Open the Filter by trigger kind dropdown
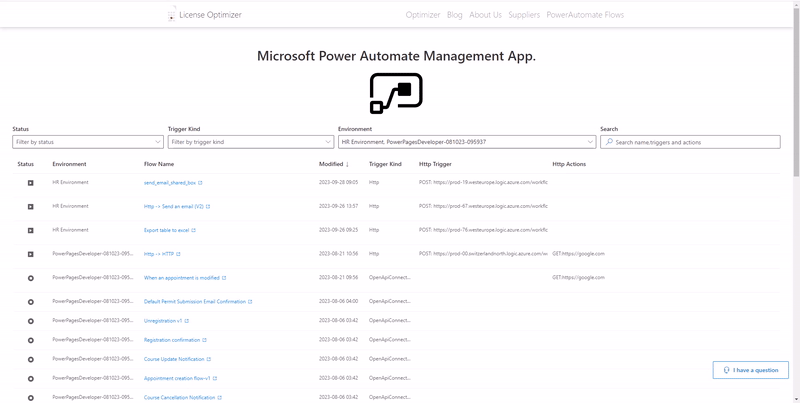The image size is (800, 403). (251, 142)
